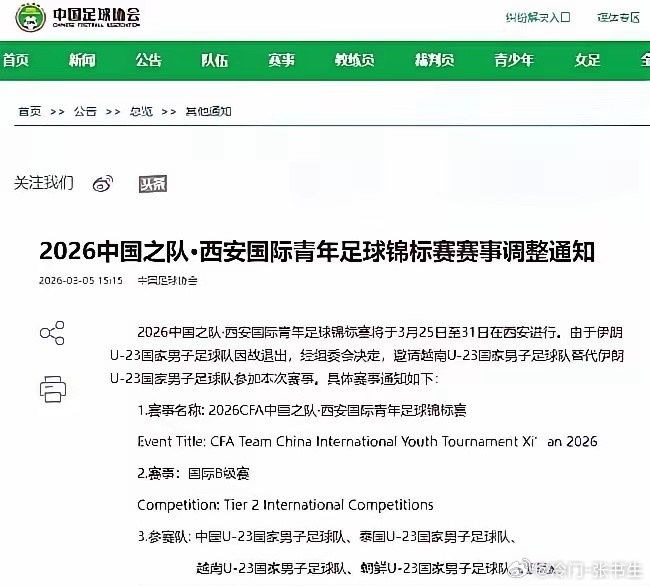Open the 首页 navigation menu item

coord(16,61)
